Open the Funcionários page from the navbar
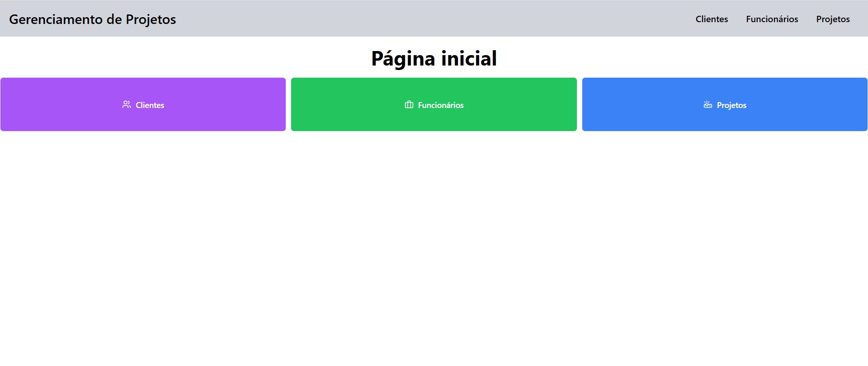 click(x=772, y=19)
